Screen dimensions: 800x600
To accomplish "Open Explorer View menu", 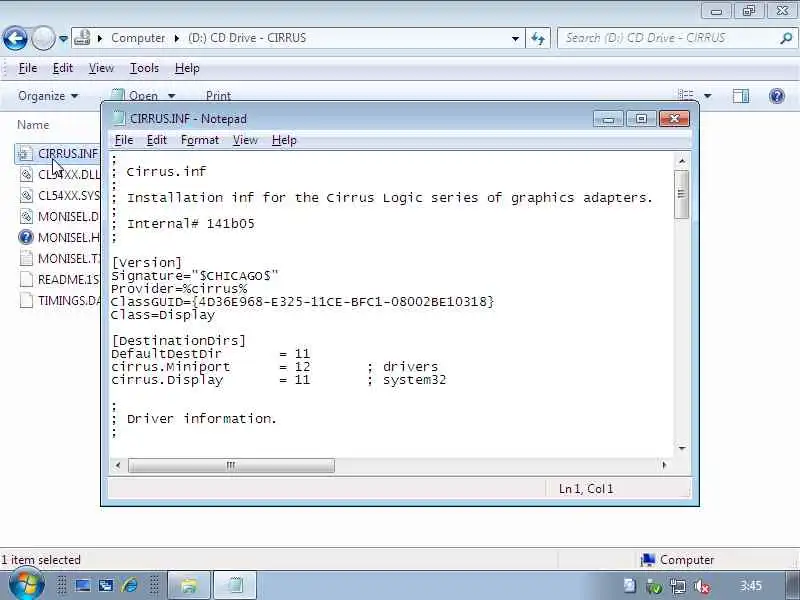I will pos(101,68).
